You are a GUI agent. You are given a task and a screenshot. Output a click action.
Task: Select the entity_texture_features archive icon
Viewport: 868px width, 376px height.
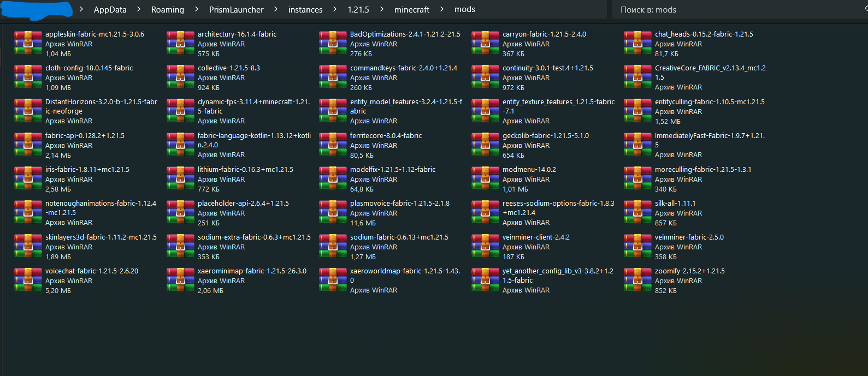point(485,111)
